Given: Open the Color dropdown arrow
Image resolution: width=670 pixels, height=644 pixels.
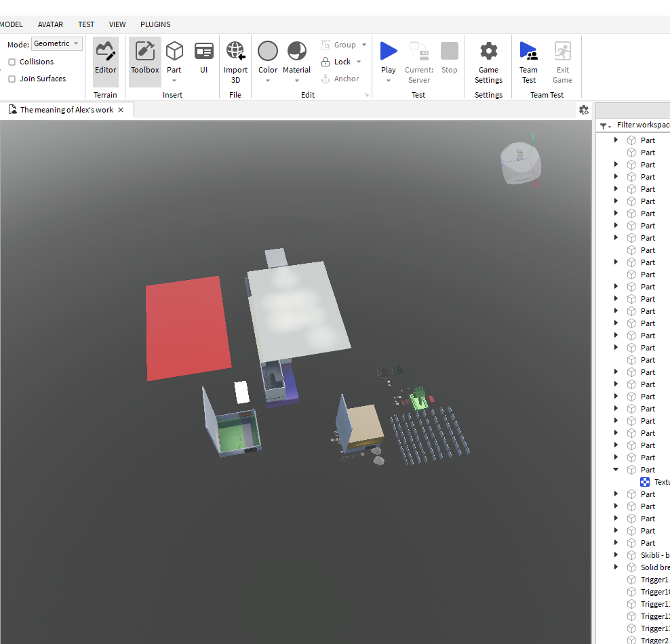Looking at the screenshot, I should pos(268,81).
